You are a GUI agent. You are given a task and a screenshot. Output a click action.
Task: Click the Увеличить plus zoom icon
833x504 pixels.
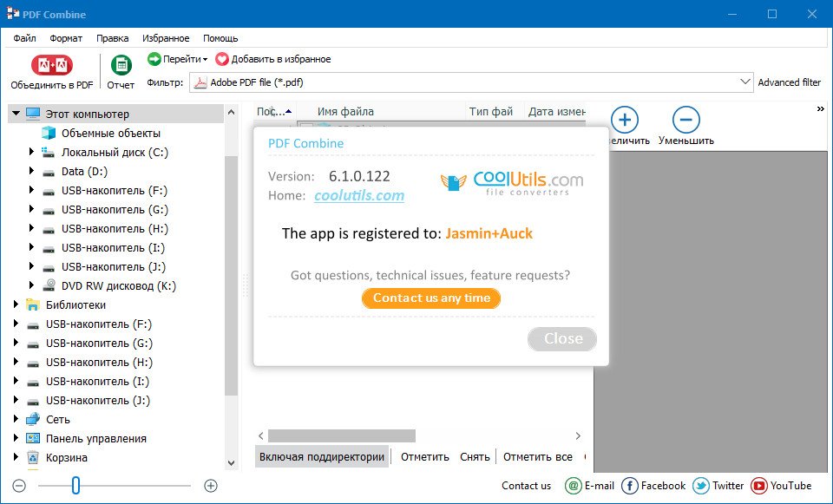(x=625, y=120)
